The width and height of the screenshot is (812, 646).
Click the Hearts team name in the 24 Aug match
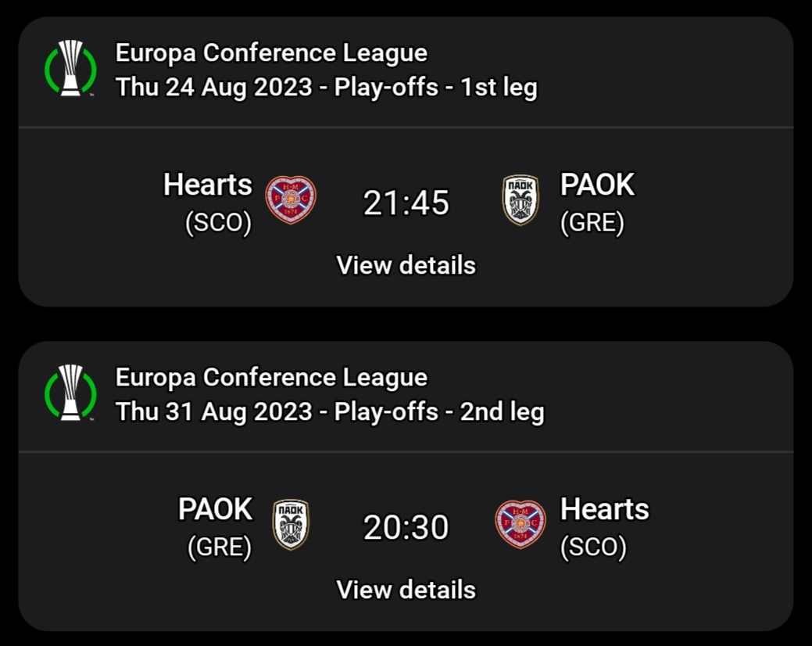[x=208, y=185]
